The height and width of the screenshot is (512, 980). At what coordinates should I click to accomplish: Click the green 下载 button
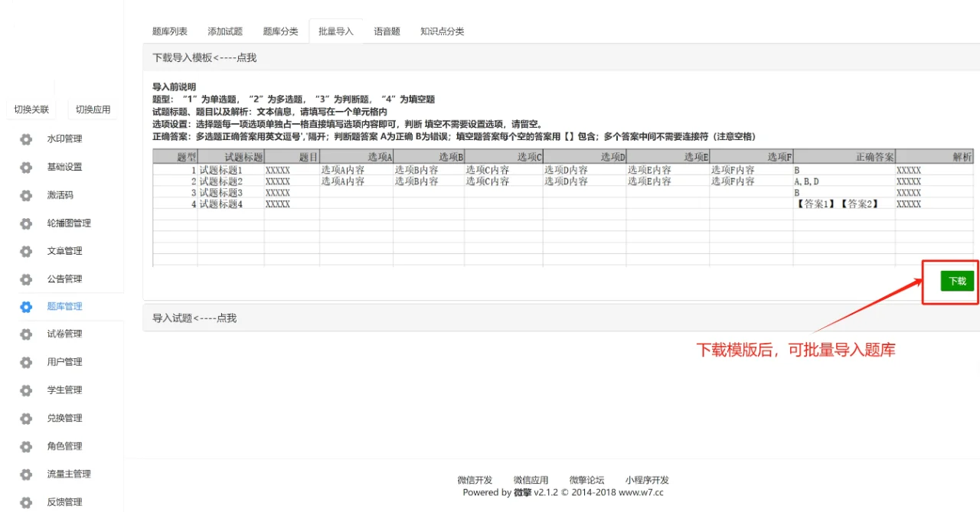955,280
